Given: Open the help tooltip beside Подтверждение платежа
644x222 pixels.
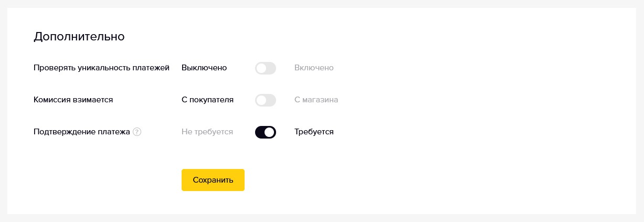Looking at the screenshot, I should pyautogui.click(x=137, y=132).
